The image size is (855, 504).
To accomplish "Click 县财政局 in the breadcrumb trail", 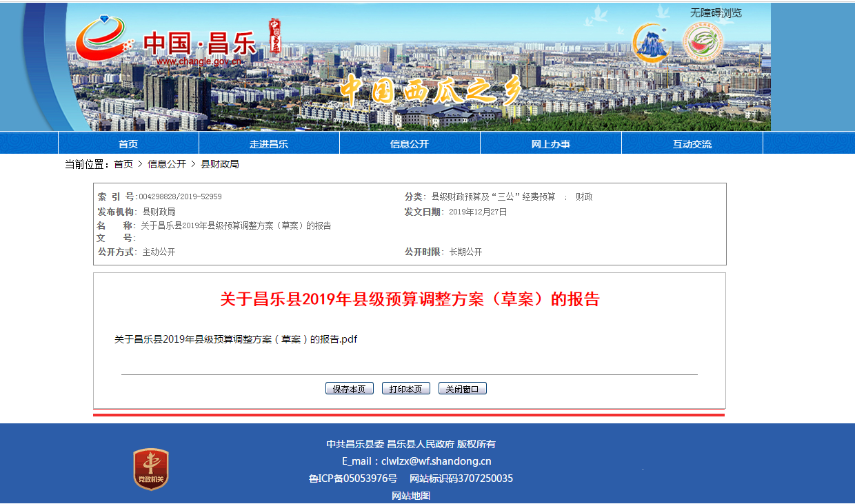I will [219, 164].
